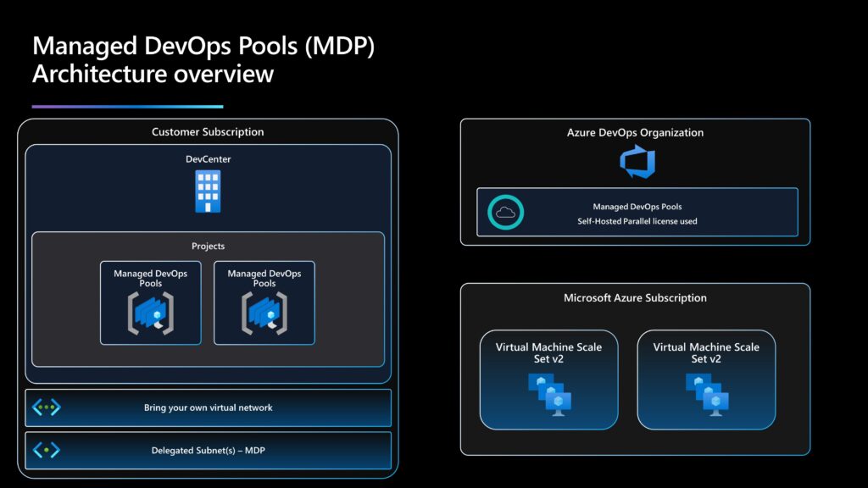Click the gradient divider under the title
This screenshot has height=488, width=868.
(x=127, y=103)
